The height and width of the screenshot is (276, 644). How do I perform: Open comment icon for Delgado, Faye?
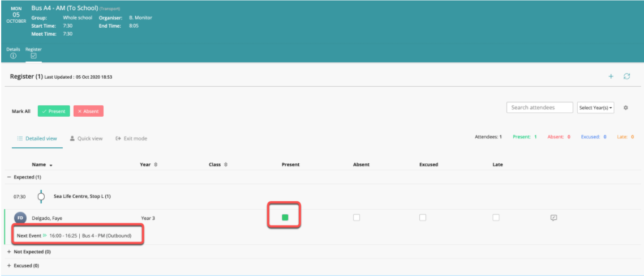(x=553, y=218)
